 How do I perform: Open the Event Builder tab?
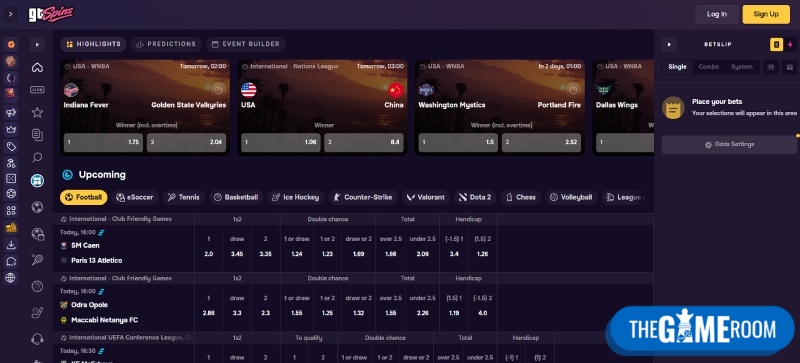pos(245,44)
